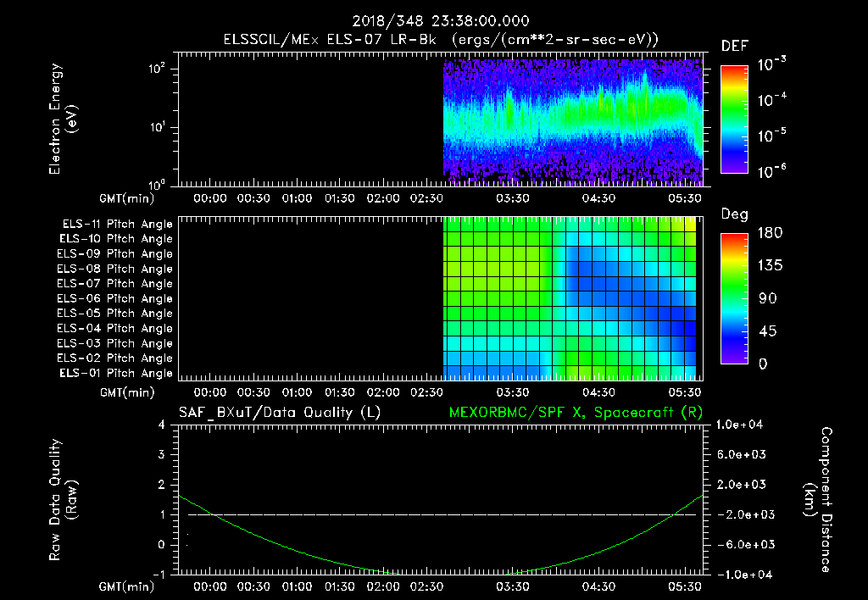
Task: Select the ELS-07 Pitch Angle row label
Action: 115,284
